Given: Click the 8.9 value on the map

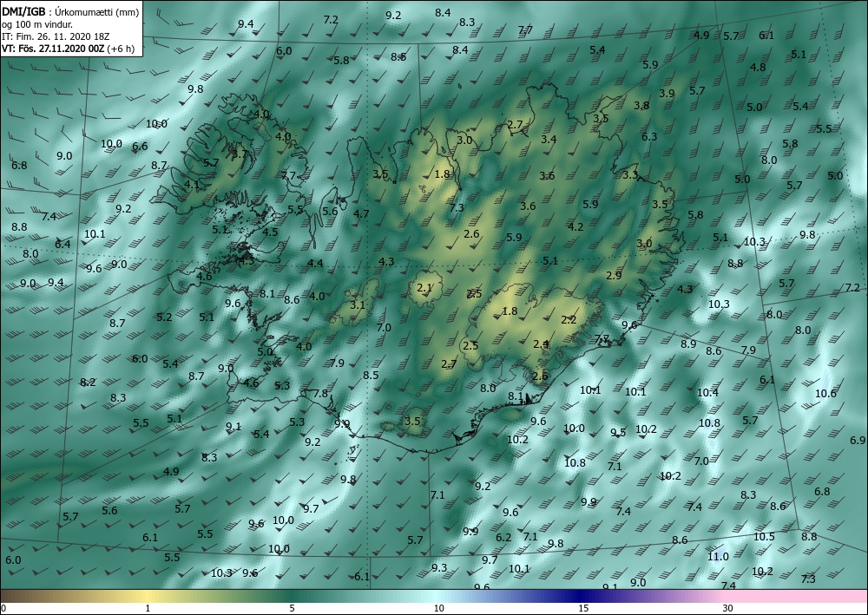Looking at the screenshot, I should (x=688, y=343).
